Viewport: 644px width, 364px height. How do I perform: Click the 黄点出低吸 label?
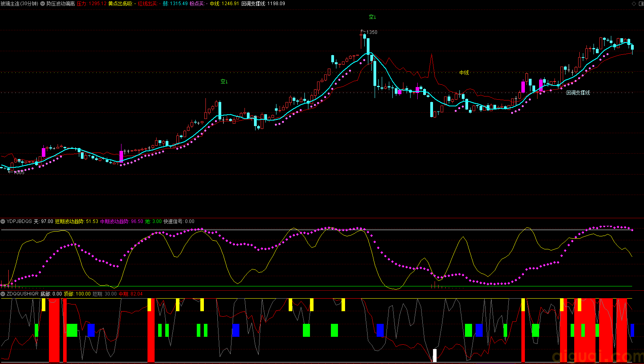(x=121, y=4)
